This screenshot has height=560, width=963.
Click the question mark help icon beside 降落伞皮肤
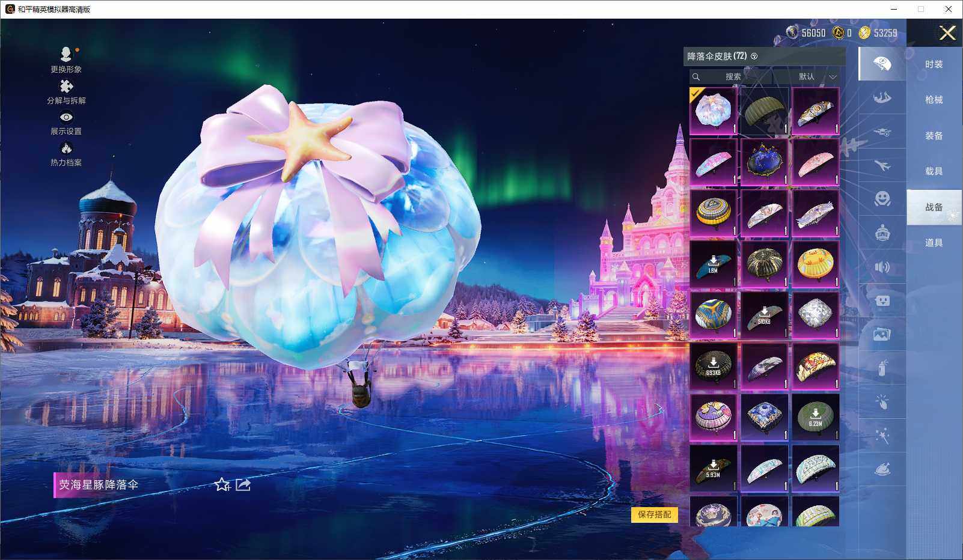754,56
